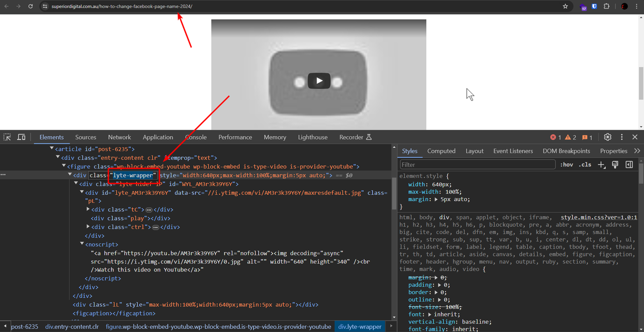Open the Extensions puzzle-piece menu
This screenshot has height=332, width=644.
607,7
